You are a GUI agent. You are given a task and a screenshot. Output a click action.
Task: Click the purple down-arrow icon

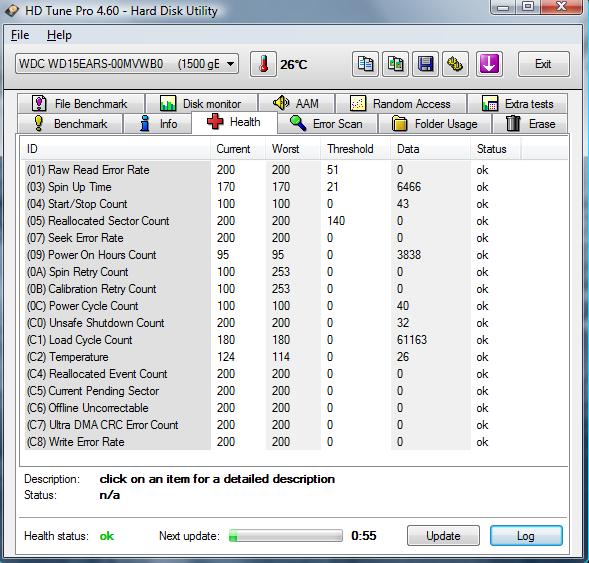click(x=489, y=64)
